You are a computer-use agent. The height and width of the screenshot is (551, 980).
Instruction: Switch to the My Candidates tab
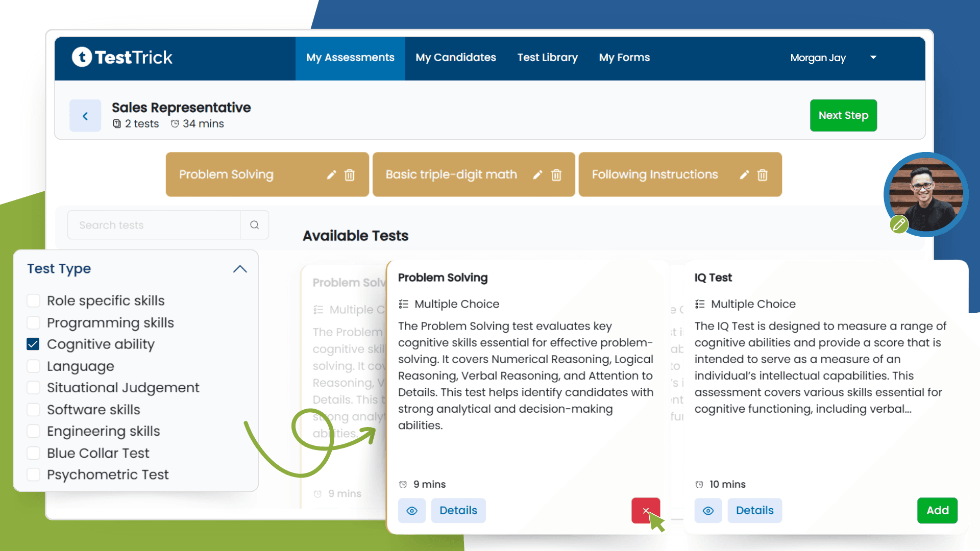click(x=455, y=57)
